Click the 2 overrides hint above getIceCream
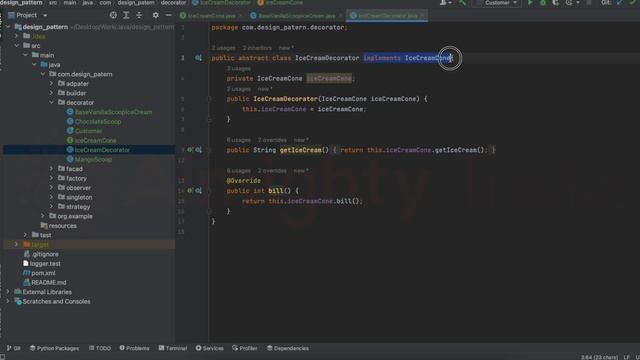 coord(272,140)
